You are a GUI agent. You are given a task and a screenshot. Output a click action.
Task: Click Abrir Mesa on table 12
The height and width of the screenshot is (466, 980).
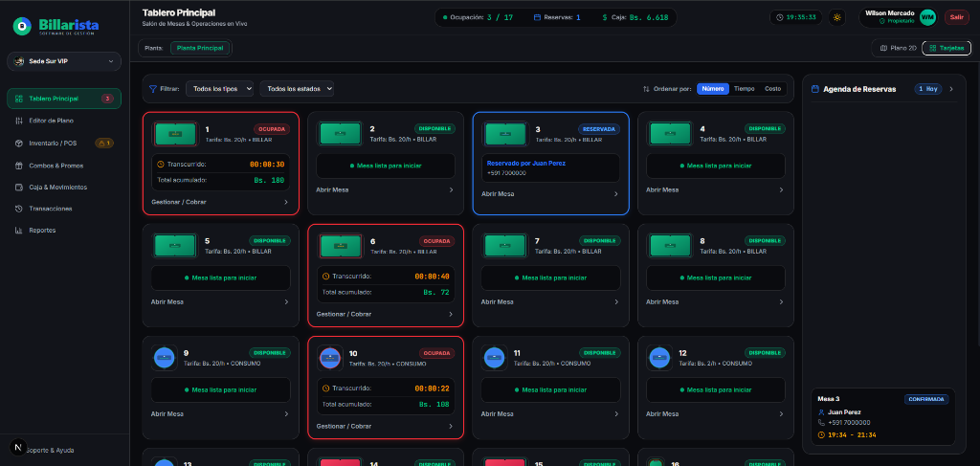click(715, 413)
